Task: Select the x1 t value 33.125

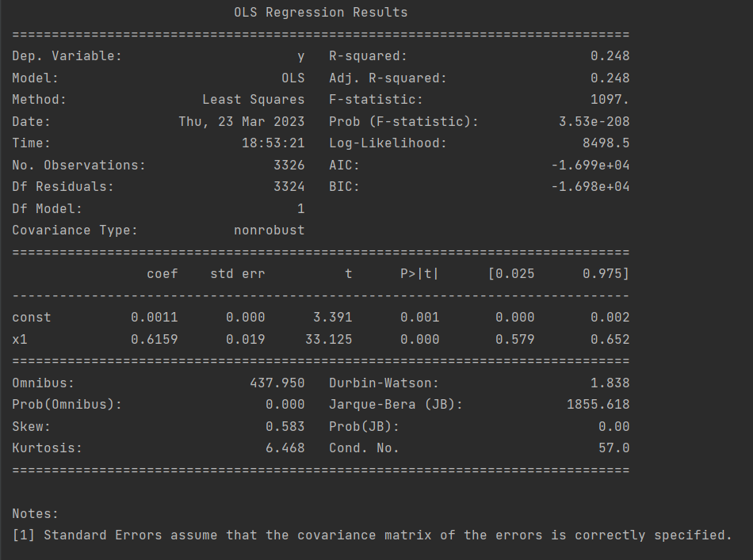Action: [328, 340]
